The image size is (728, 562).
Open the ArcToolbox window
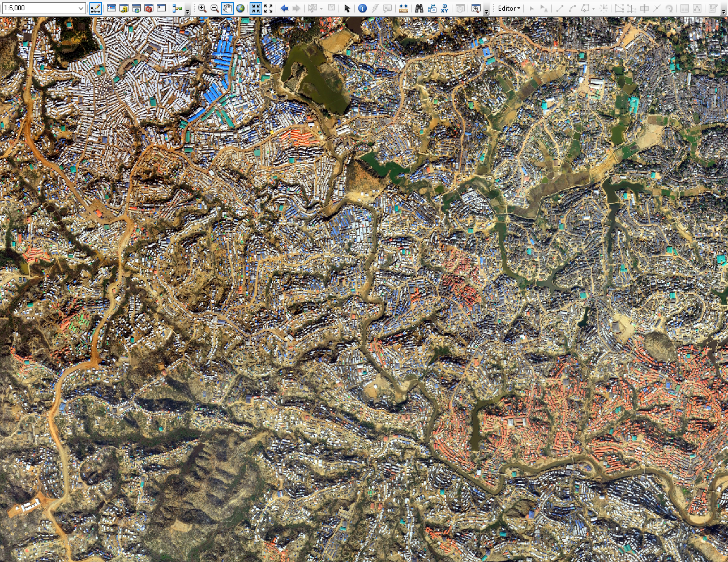click(x=149, y=8)
